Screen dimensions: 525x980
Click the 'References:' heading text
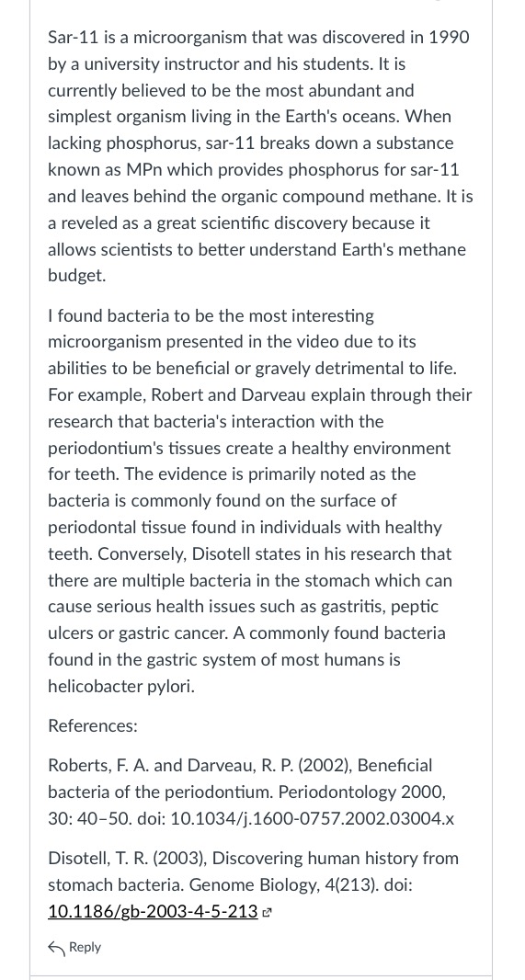(93, 726)
